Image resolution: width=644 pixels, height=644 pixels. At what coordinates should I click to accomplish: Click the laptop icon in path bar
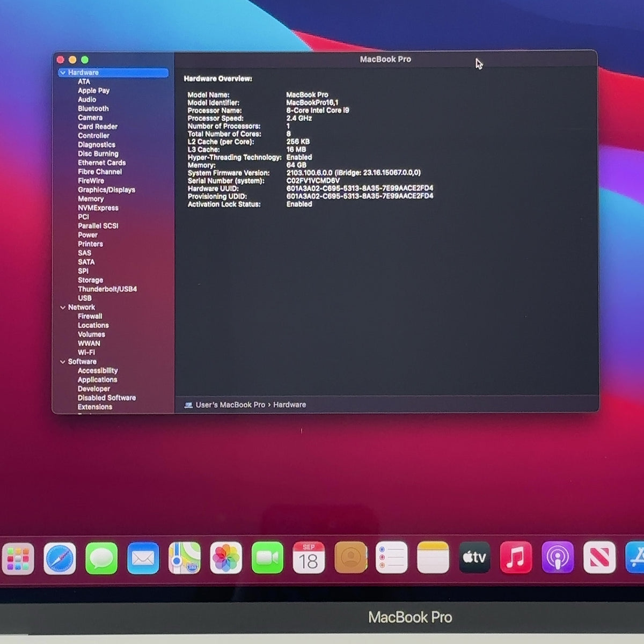(188, 405)
